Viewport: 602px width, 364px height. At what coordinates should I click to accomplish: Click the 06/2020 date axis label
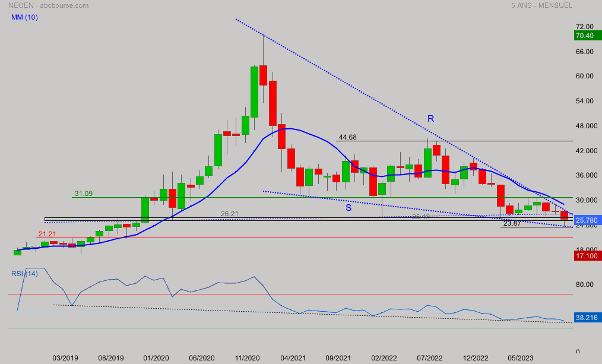202,358
